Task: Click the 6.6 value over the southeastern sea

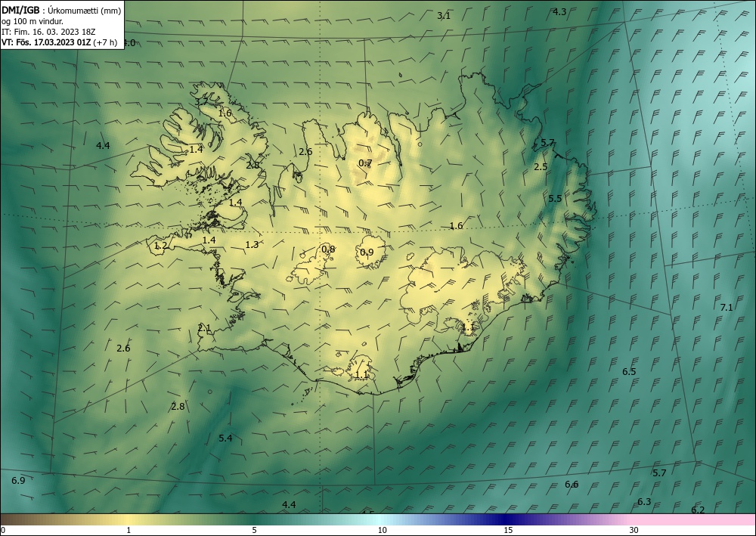Action: point(572,485)
